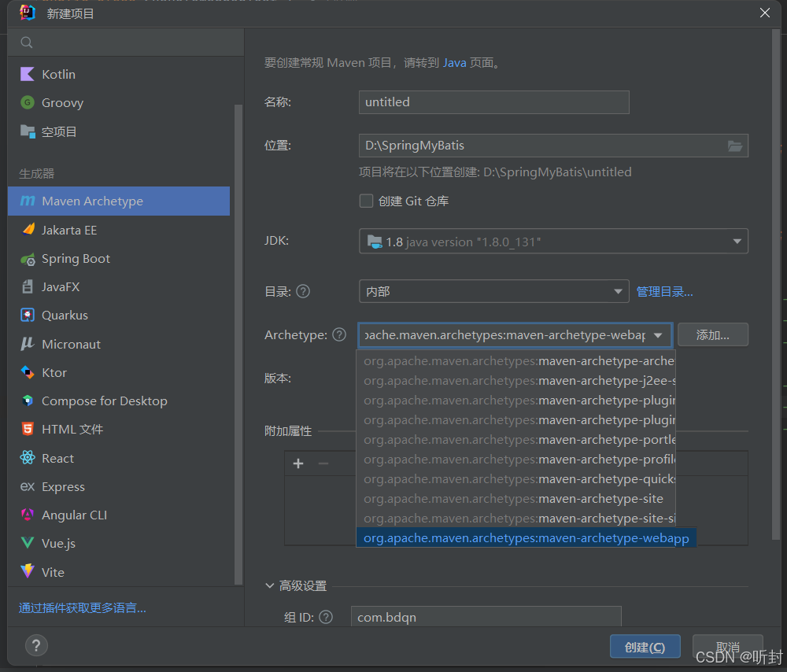Screen dimensions: 787x672
Task: Click the 创建 button
Action: (645, 646)
